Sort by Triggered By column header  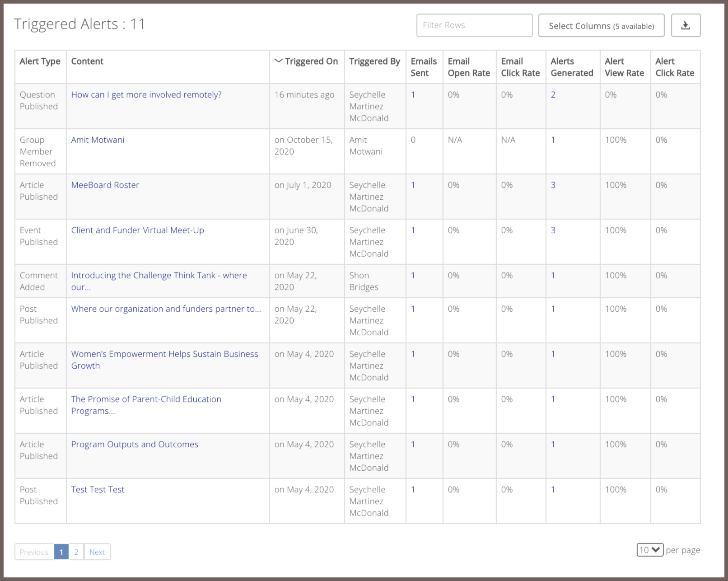pyautogui.click(x=374, y=61)
